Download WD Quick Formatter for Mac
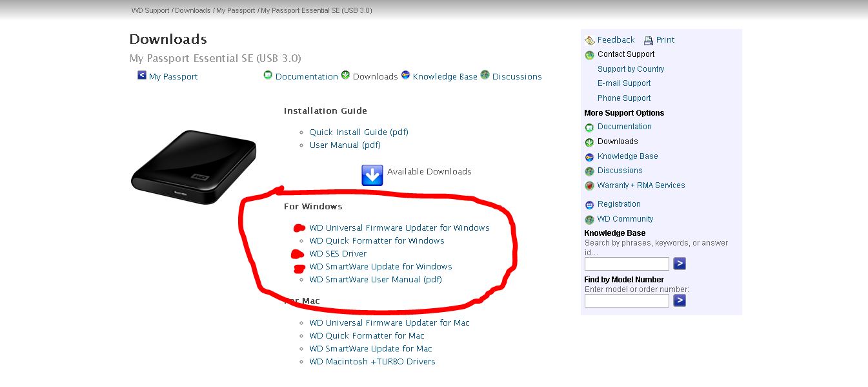This screenshot has height=387, width=868. tap(367, 335)
